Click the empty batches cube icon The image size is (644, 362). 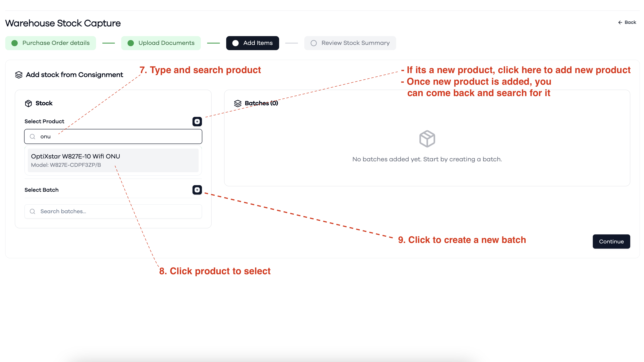[427, 139]
